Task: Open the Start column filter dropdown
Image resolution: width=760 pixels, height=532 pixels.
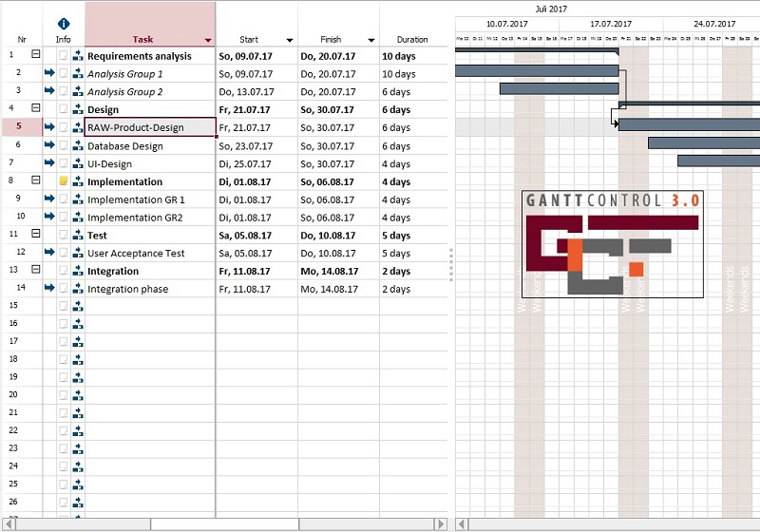Action: click(290, 40)
